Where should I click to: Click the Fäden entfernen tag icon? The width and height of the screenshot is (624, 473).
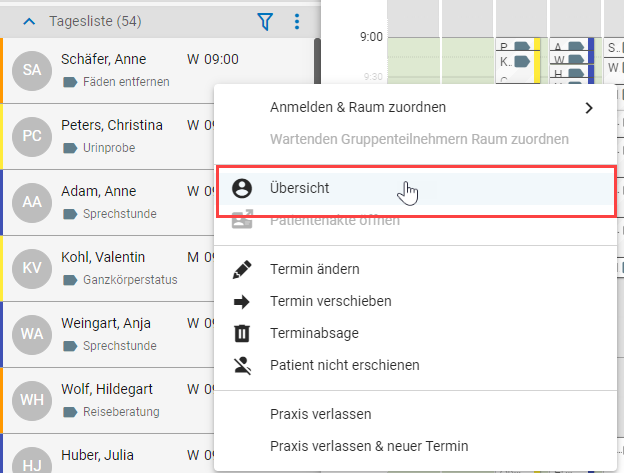[x=70, y=82]
